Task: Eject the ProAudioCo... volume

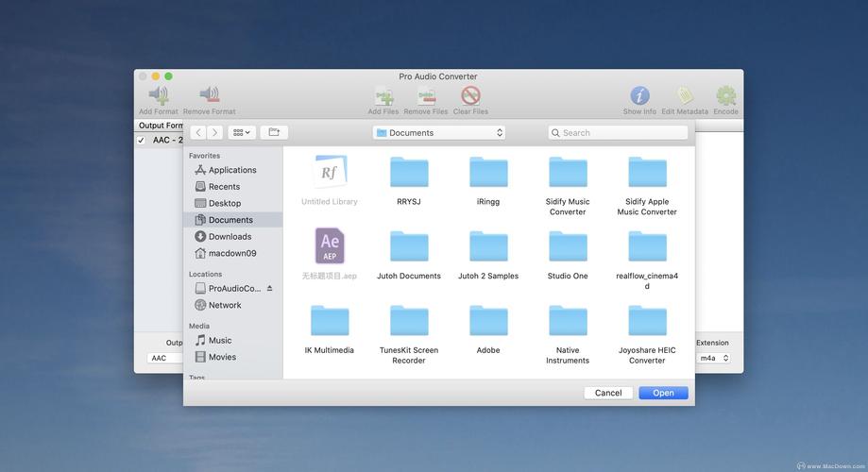Action: click(269, 288)
